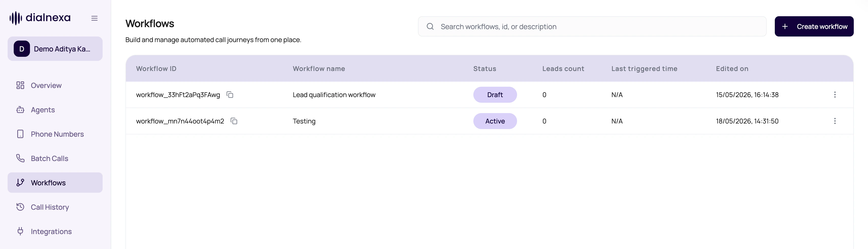Focus the search workflows field

click(592, 27)
